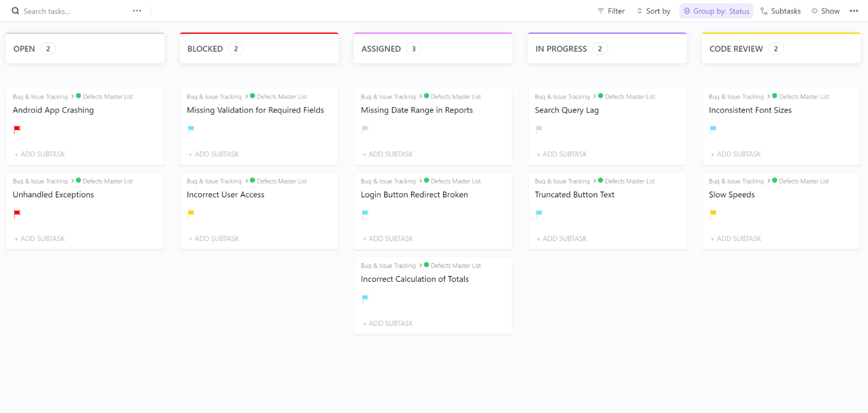Open the Inconsistent Font Sizes task

coord(750,110)
